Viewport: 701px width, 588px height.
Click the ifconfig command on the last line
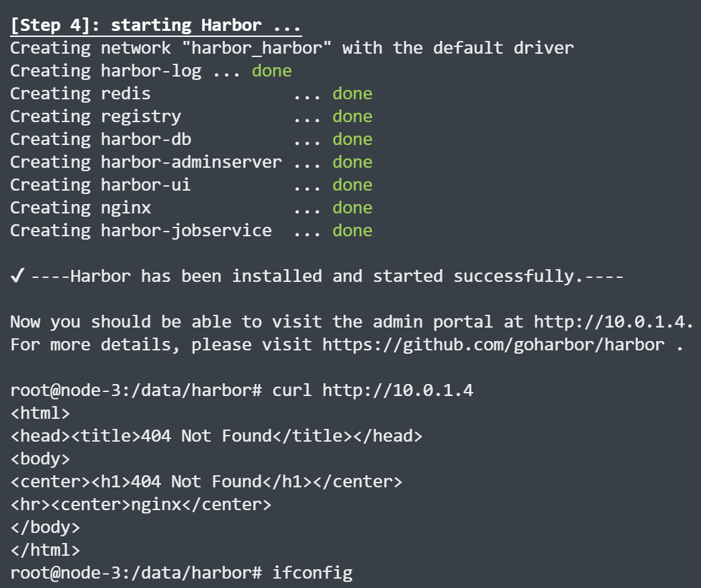click(312, 573)
